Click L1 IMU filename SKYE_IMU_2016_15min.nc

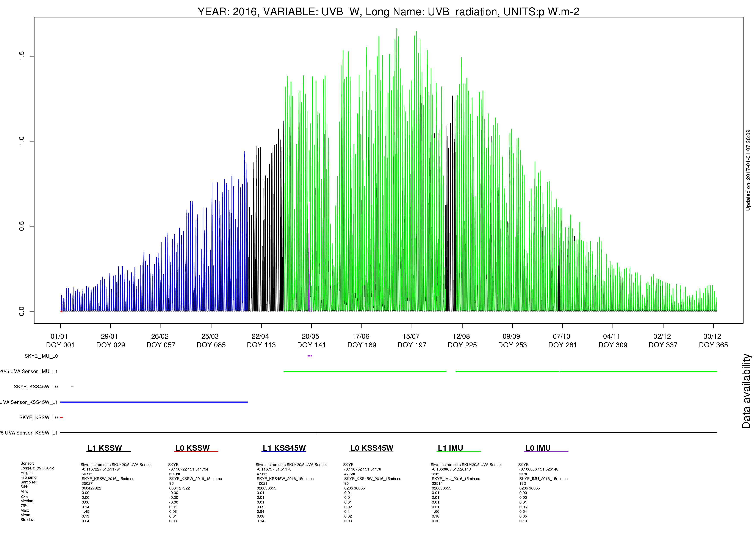[x=456, y=479]
